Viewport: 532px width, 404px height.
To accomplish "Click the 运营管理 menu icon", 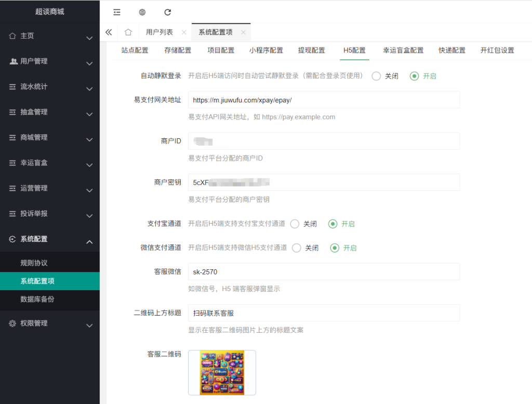I will [12, 188].
